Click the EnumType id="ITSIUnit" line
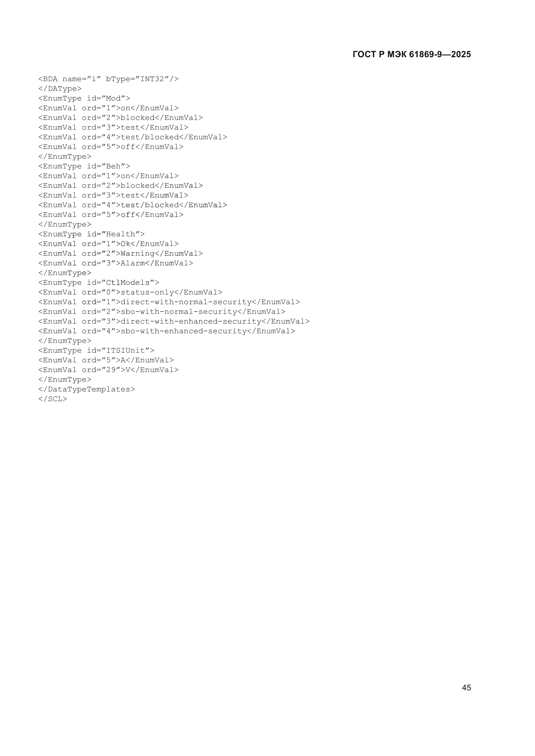The image size is (535, 756). click(x=96, y=350)
